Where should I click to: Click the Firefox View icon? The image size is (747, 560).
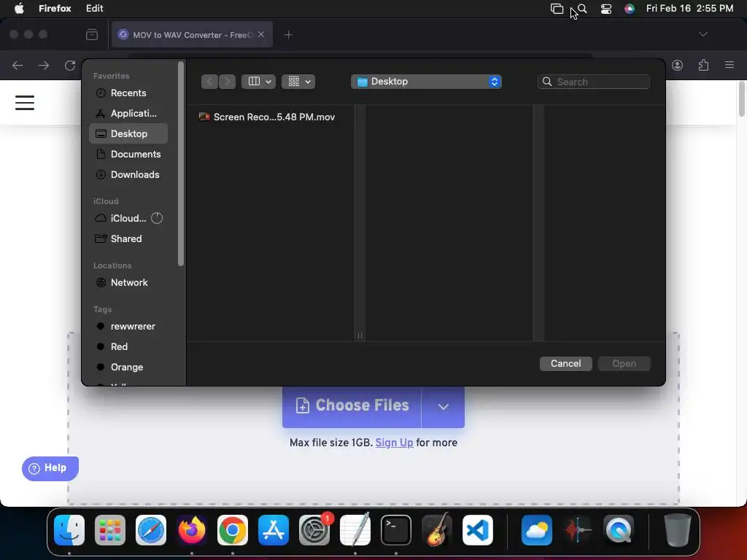(x=92, y=35)
